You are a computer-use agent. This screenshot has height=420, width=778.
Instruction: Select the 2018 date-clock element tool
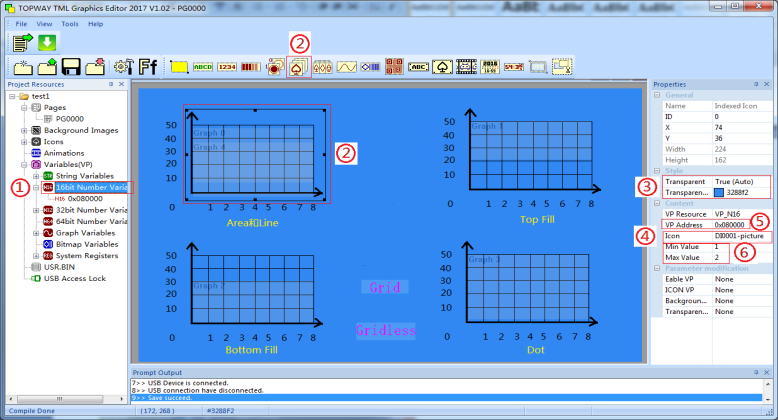click(x=490, y=67)
